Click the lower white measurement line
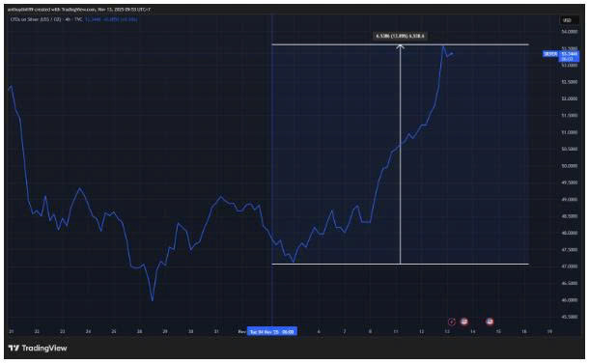Image resolution: width=589 pixels, height=364 pixels. point(400,265)
